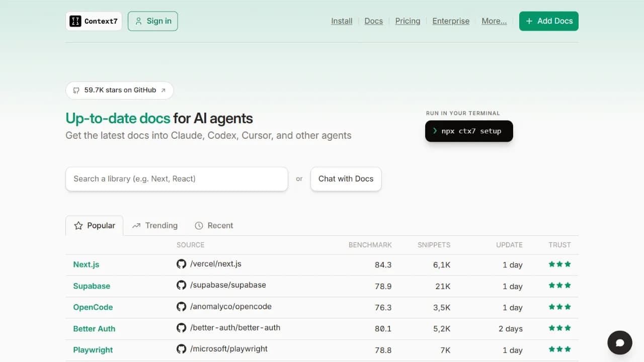This screenshot has width=644, height=362.
Task: Open the Enterprise page
Action: coord(451,21)
